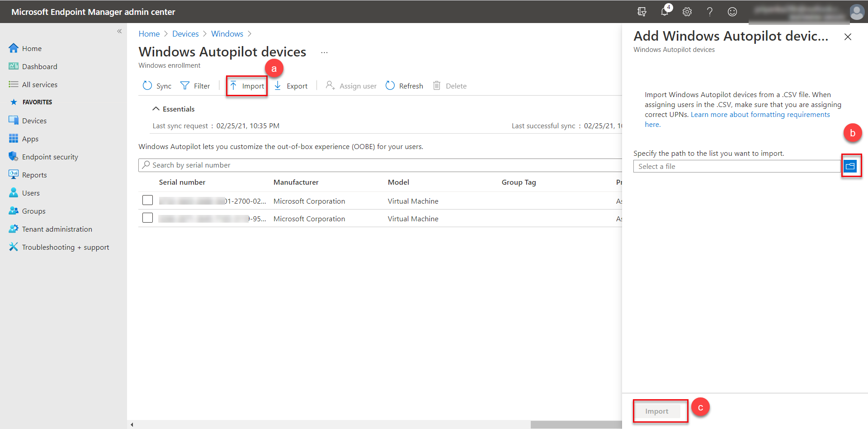Click the blue folder browse icon
Viewport: 868px width, 429px height.
(x=850, y=166)
